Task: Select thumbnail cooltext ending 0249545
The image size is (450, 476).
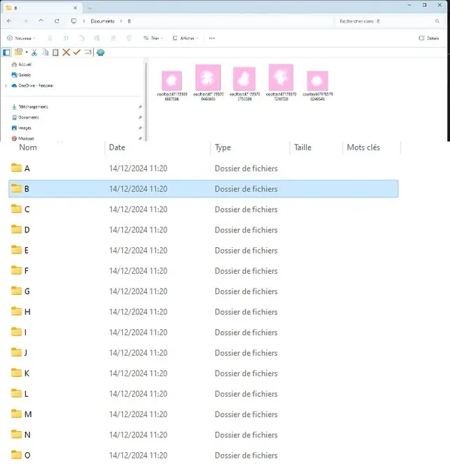Action: [x=317, y=85]
